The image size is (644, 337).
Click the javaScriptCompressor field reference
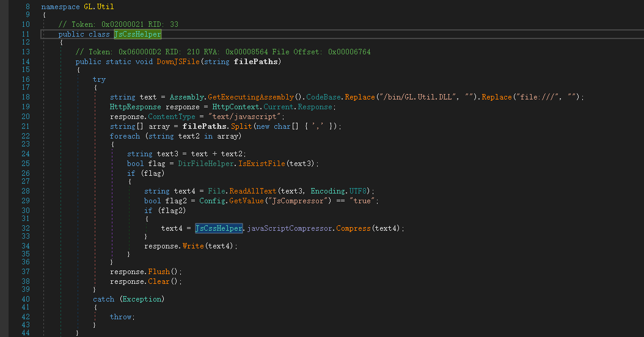tap(290, 228)
